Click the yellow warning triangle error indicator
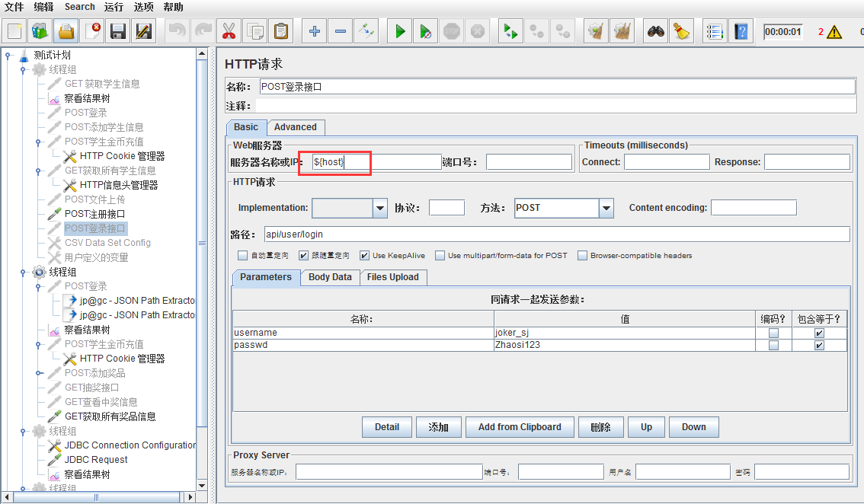This screenshot has height=504, width=864. pyautogui.click(x=834, y=32)
